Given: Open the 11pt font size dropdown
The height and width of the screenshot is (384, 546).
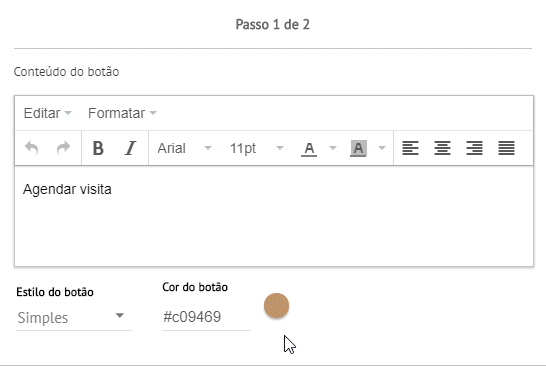Looking at the screenshot, I should pos(257,148).
